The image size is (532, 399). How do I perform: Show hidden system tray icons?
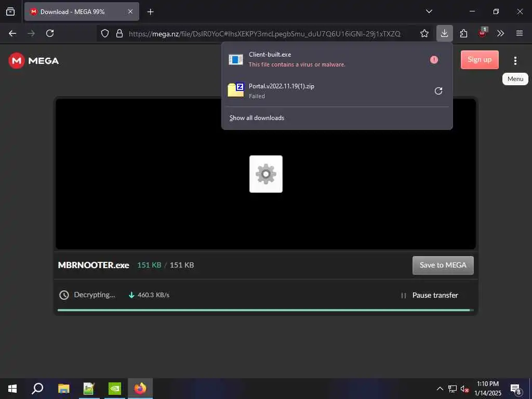(x=440, y=389)
